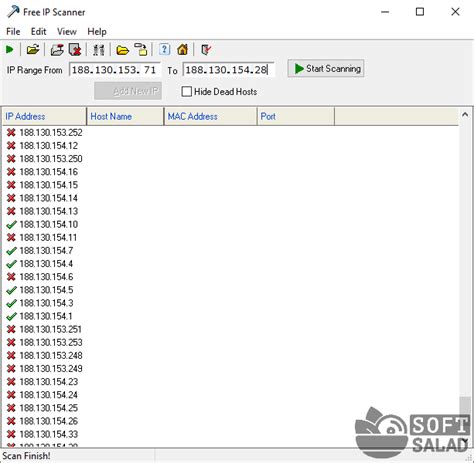Image resolution: width=474 pixels, height=463 pixels.
Task: Click the red X beside 188.130.154.6
Action: pyautogui.click(x=11, y=277)
